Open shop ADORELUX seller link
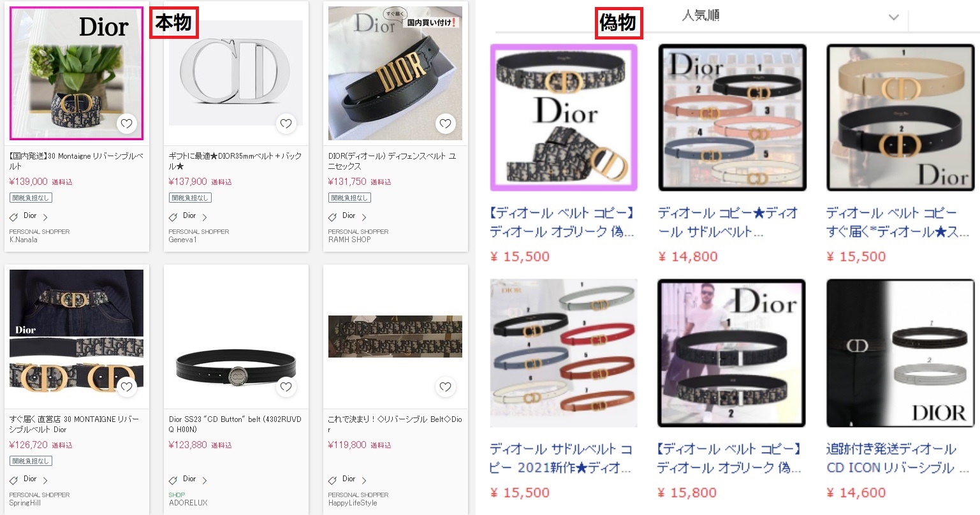 click(188, 503)
